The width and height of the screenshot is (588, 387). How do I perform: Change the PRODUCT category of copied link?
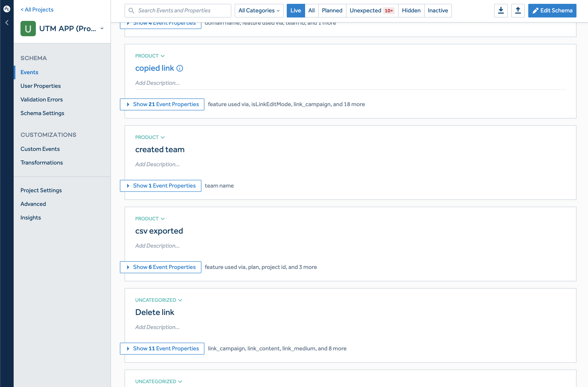(x=150, y=56)
